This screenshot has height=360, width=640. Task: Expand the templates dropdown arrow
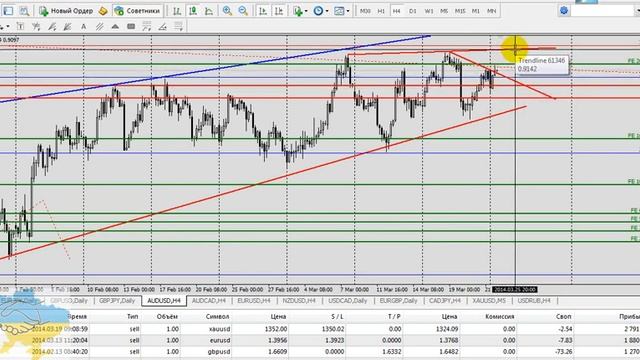point(347,11)
